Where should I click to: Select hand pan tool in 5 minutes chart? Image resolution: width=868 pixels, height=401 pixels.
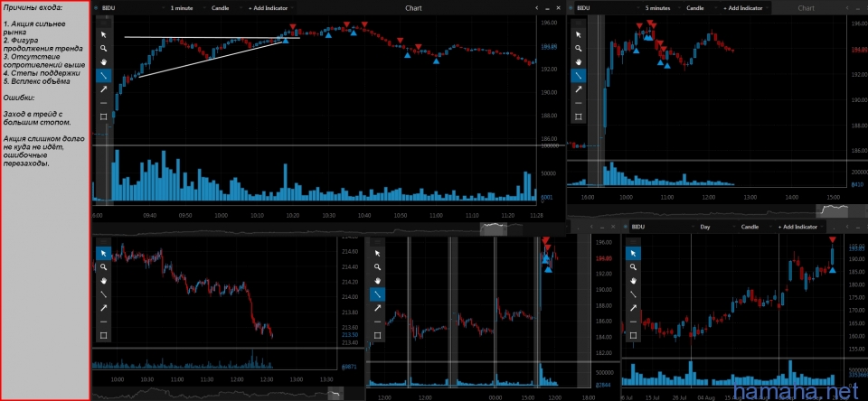pyautogui.click(x=579, y=61)
